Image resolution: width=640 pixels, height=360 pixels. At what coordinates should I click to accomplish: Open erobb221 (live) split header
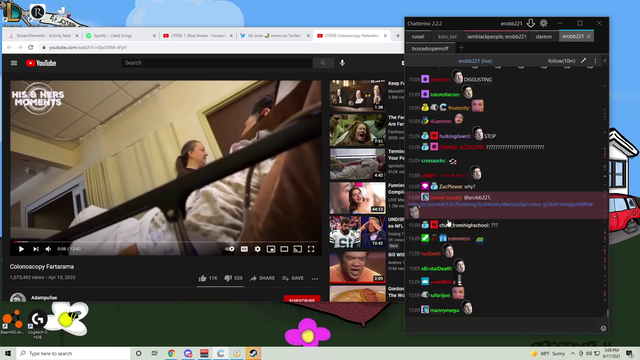coord(475,61)
